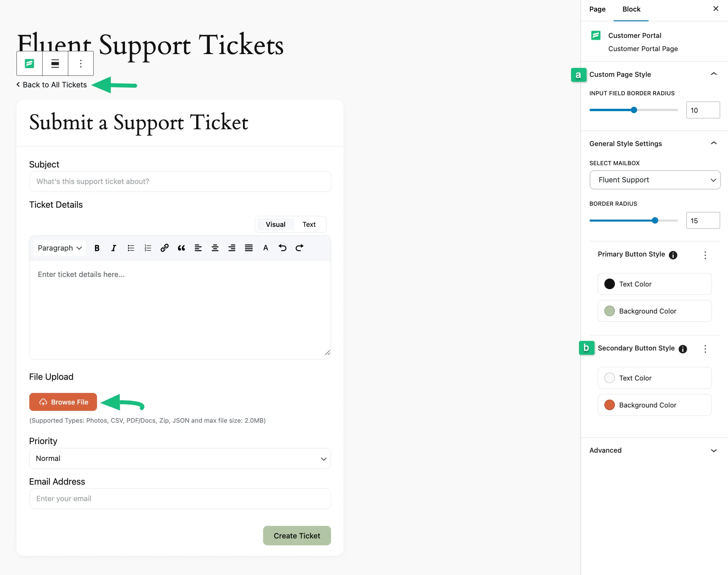Open block alignment options in block toolbar

55,64
